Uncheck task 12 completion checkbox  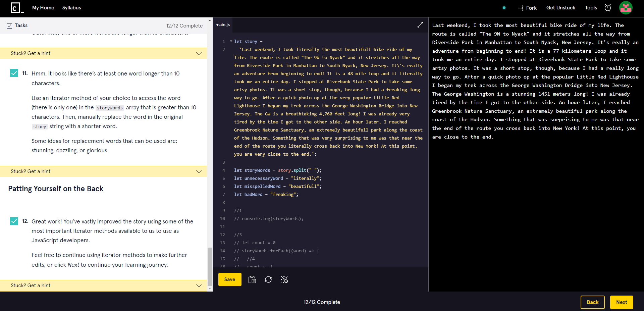click(x=14, y=221)
